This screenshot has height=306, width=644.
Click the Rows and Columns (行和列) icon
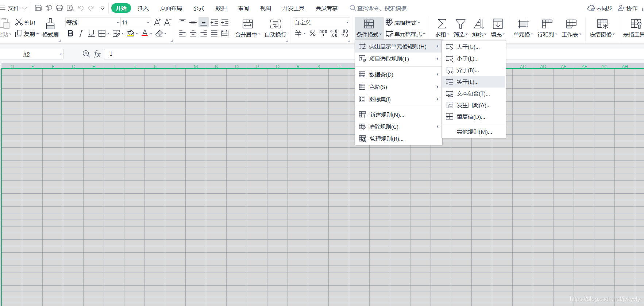tap(547, 24)
